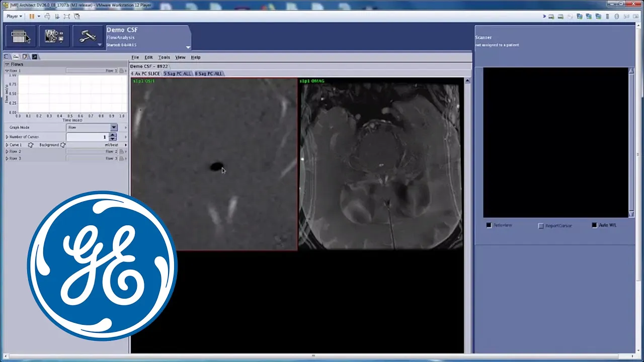The width and height of the screenshot is (644, 362).
Task: Click the USB device icon in VMware
Action: 608,17
